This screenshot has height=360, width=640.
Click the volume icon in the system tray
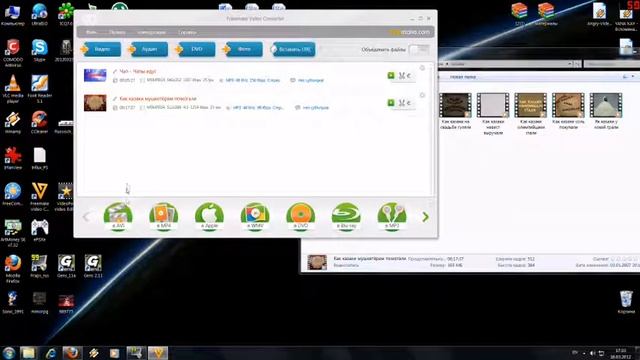pyautogui.click(x=592, y=353)
